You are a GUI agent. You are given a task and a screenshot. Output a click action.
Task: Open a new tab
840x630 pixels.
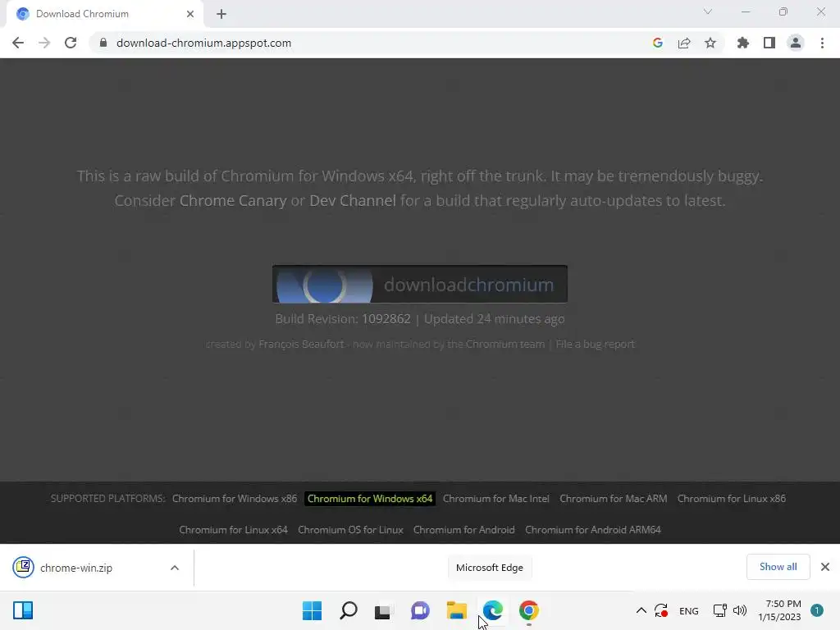click(221, 14)
